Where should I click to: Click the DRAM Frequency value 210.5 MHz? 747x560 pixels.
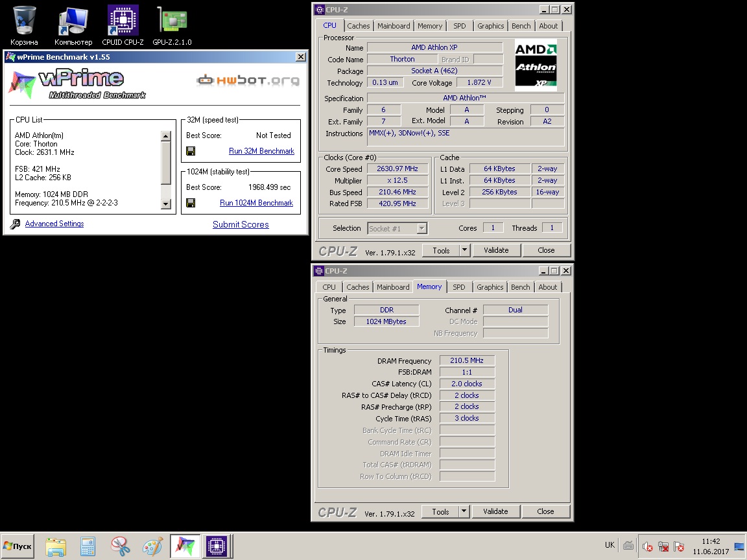coord(467,360)
